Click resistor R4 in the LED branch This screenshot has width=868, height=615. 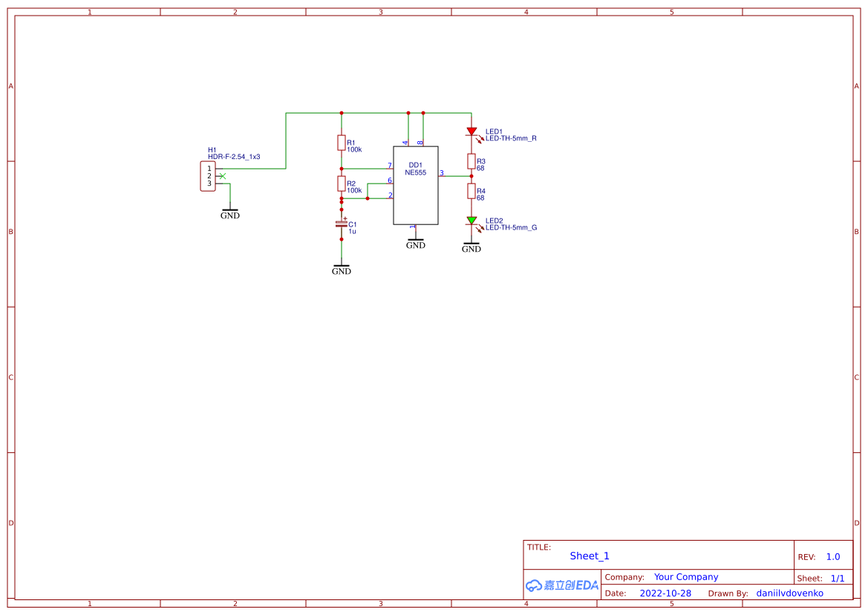tap(472, 191)
